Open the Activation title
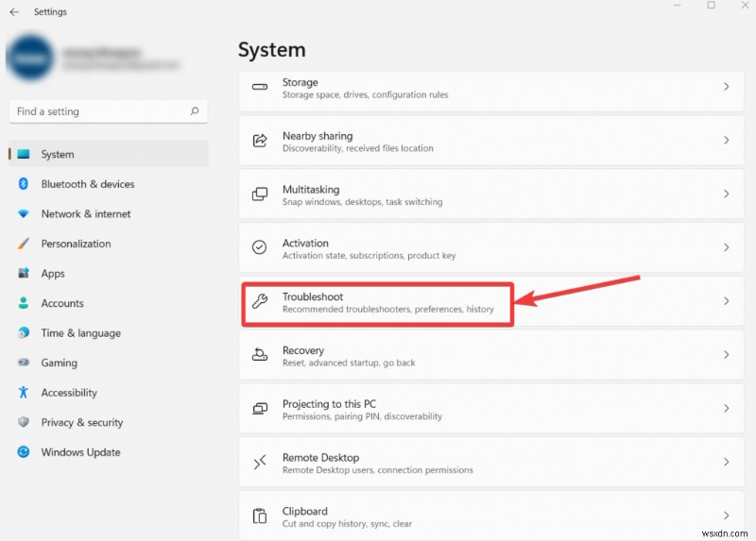 [305, 243]
